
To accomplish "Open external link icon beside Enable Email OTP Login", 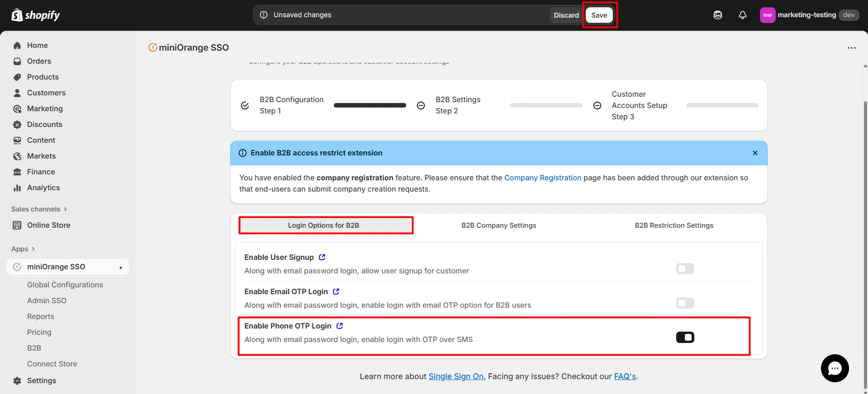I will tap(336, 291).
